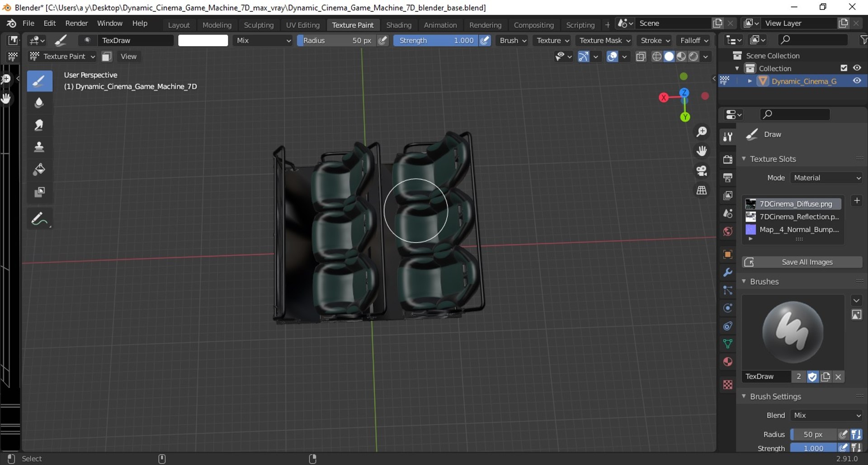Select the Fill bucket tool
The width and height of the screenshot is (868, 465).
point(39,170)
